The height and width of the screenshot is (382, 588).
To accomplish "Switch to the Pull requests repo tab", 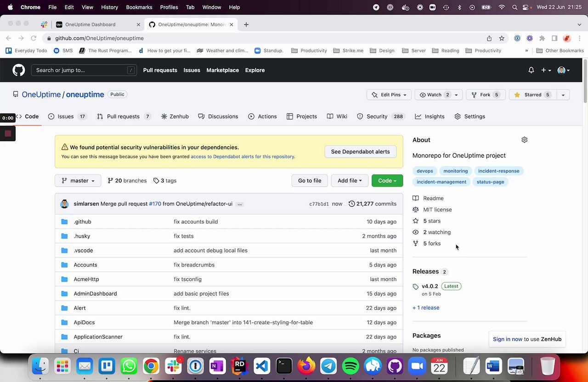I will (x=124, y=116).
